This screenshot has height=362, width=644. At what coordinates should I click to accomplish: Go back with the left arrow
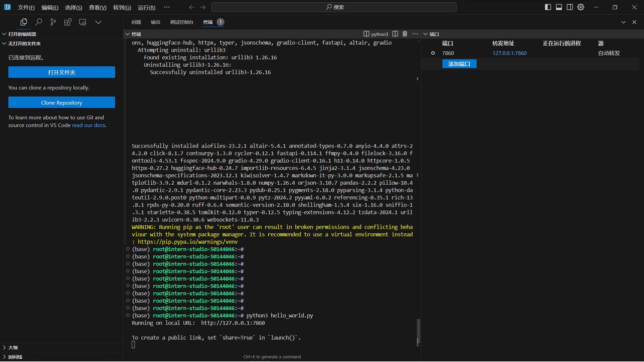point(192,7)
